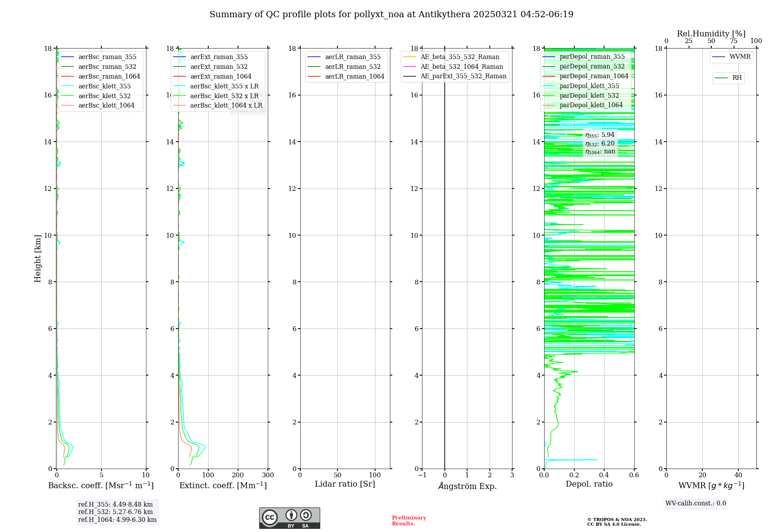
Task: Click the 'Rel.Humidity [%]' top axis label
Action: click(711, 34)
